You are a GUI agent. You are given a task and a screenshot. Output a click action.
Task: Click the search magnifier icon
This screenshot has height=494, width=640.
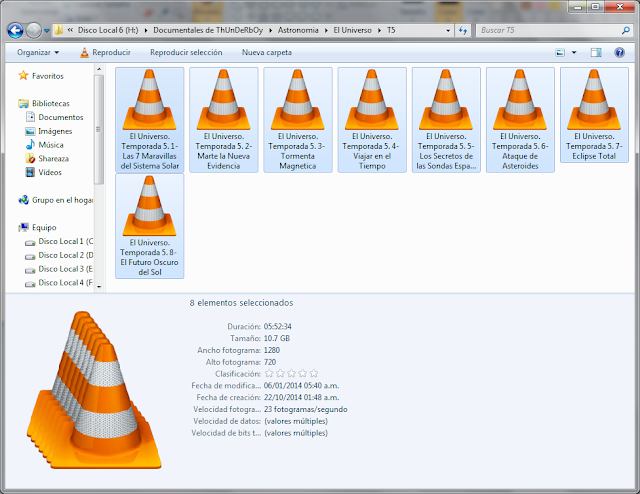click(x=625, y=30)
